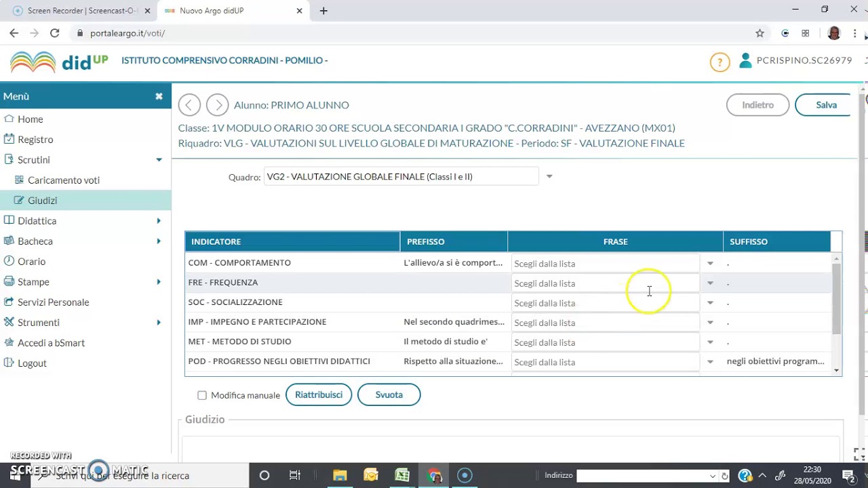Screen dimensions: 868x488
Task: Expand the Stampe submenu arrow
Action: pos(159,282)
